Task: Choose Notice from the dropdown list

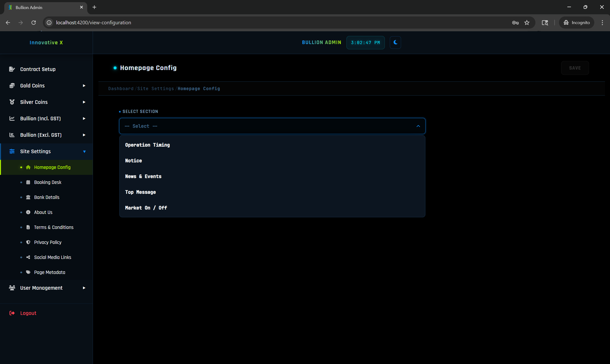Action: (272, 161)
